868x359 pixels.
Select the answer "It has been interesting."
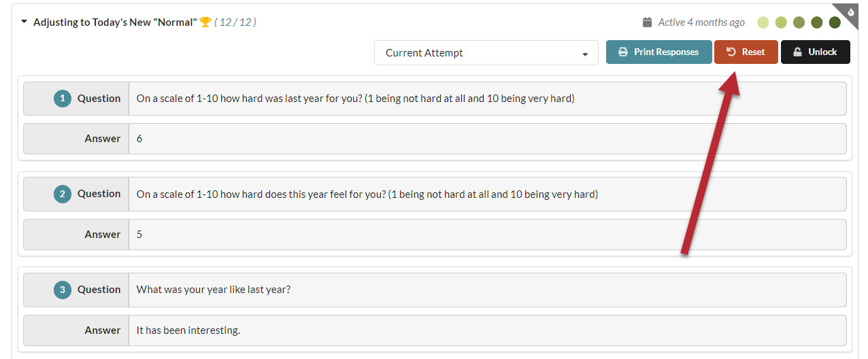point(188,330)
